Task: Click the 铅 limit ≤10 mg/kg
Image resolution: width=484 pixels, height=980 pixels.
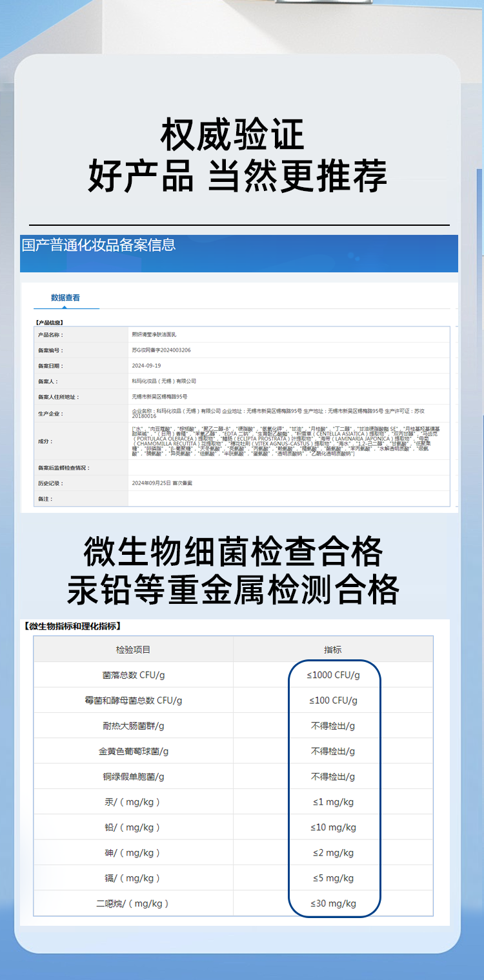Action: coord(333,827)
